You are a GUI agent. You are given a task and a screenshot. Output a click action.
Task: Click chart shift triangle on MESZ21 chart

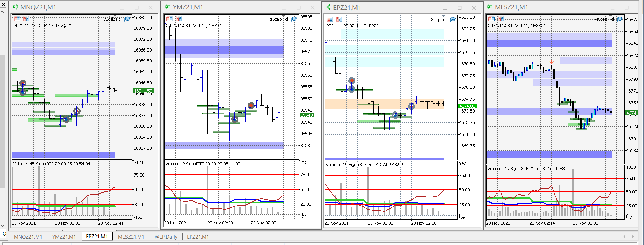(x=611, y=16)
